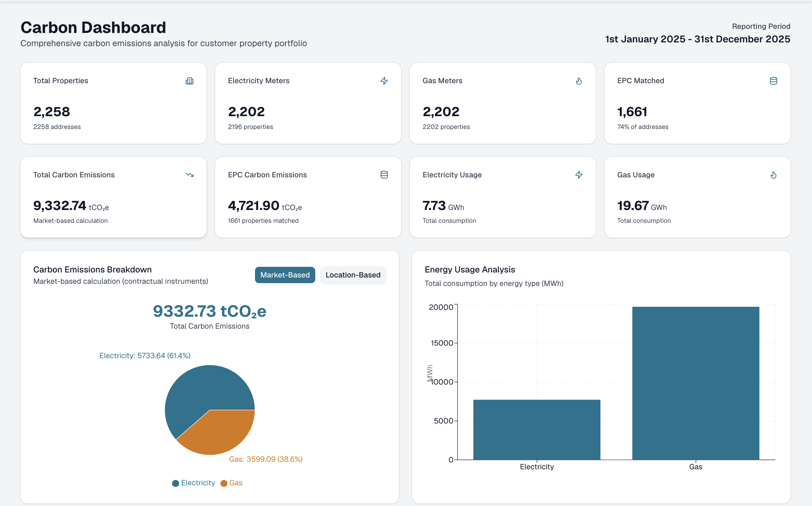Click the Gas bar in usage chart

696,383
